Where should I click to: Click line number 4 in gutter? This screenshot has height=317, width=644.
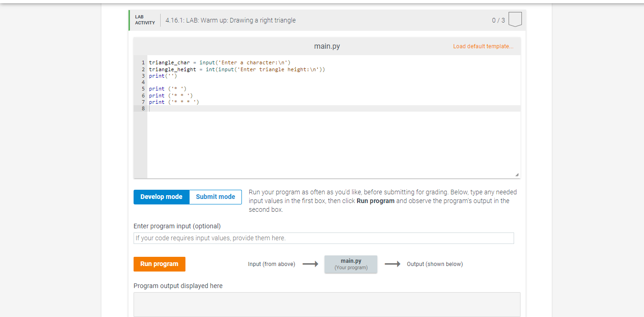143,82
